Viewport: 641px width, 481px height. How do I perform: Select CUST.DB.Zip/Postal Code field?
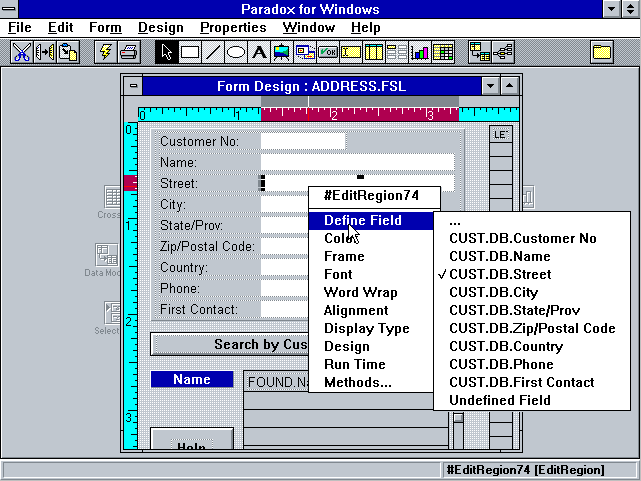click(532, 328)
